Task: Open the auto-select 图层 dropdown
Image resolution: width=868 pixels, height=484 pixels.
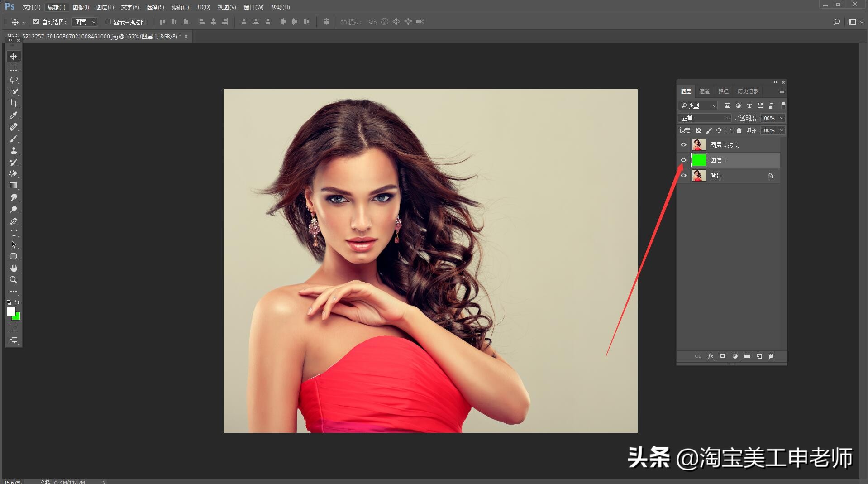Action: (x=85, y=22)
